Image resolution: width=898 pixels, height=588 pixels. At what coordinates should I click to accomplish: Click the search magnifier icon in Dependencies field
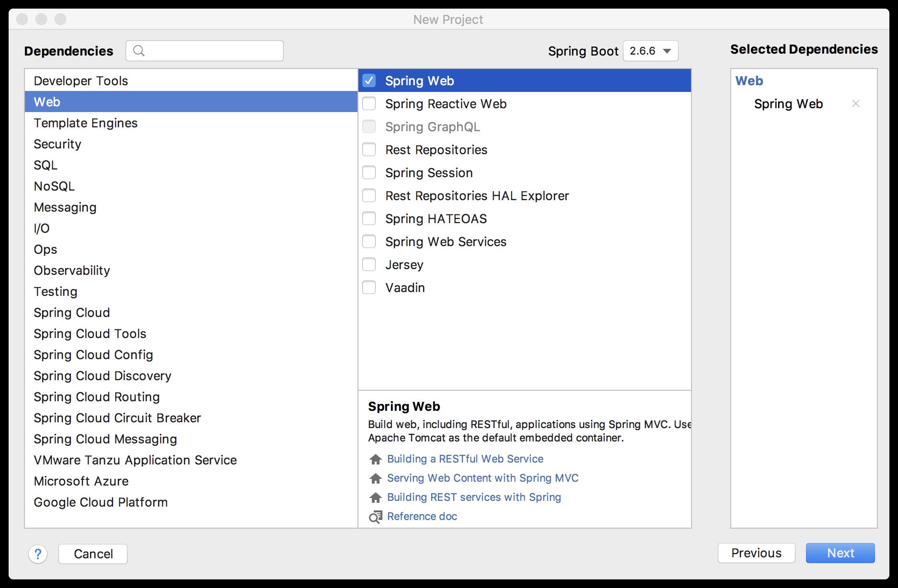coord(138,50)
